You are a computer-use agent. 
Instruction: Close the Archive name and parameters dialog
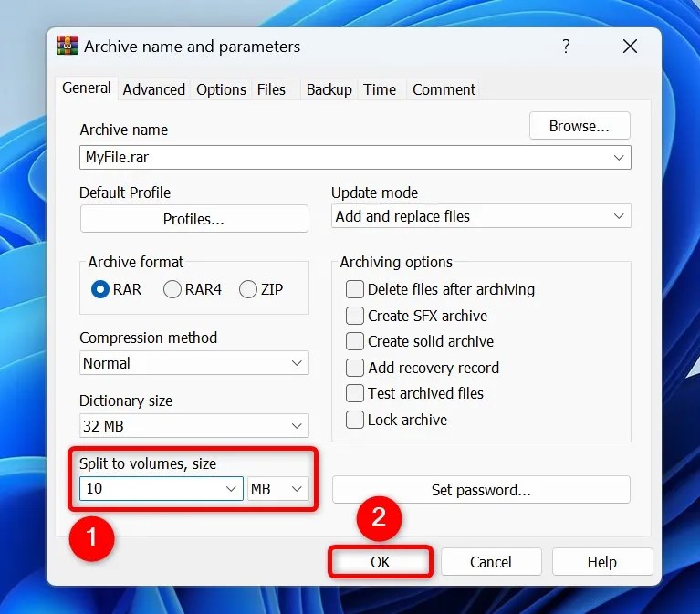pos(630,46)
